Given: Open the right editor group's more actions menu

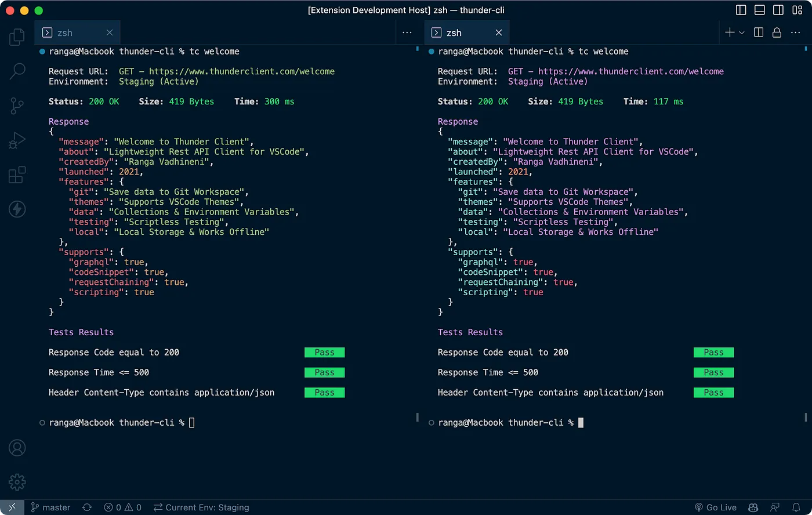Looking at the screenshot, I should [x=795, y=33].
